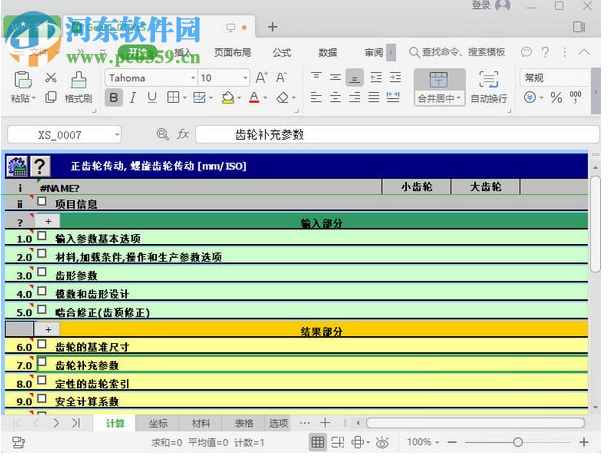Click the gear calculator icon in header
This screenshot has height=463, width=616.
pyautogui.click(x=17, y=167)
